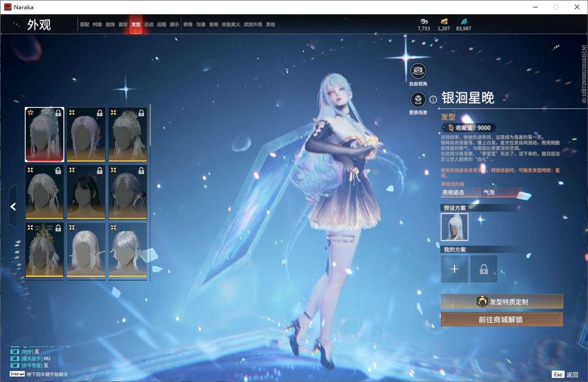Go back using the left arrow chevron

coord(13,206)
